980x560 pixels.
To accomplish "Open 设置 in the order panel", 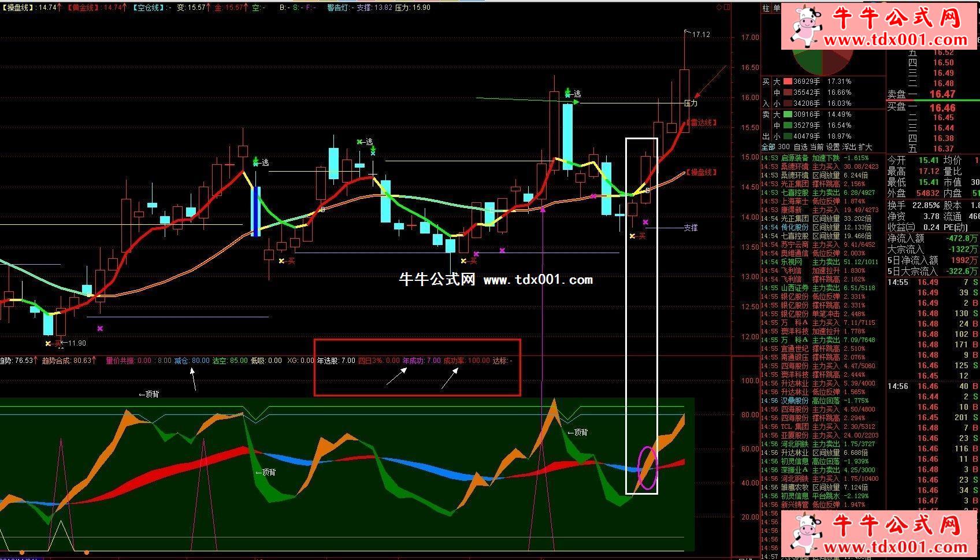I will point(833,147).
